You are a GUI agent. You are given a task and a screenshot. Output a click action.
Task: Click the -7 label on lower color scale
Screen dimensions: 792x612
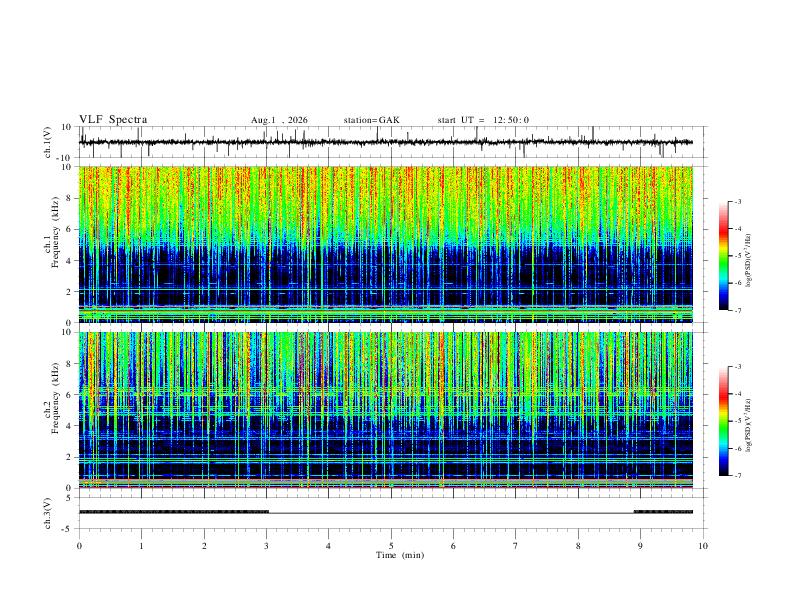point(738,476)
